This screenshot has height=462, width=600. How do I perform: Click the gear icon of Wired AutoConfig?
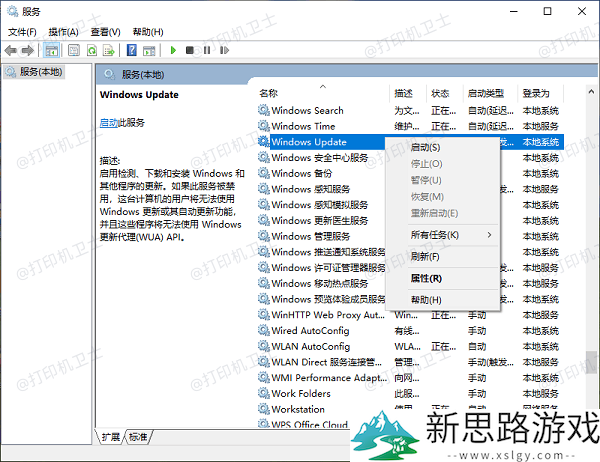point(264,330)
